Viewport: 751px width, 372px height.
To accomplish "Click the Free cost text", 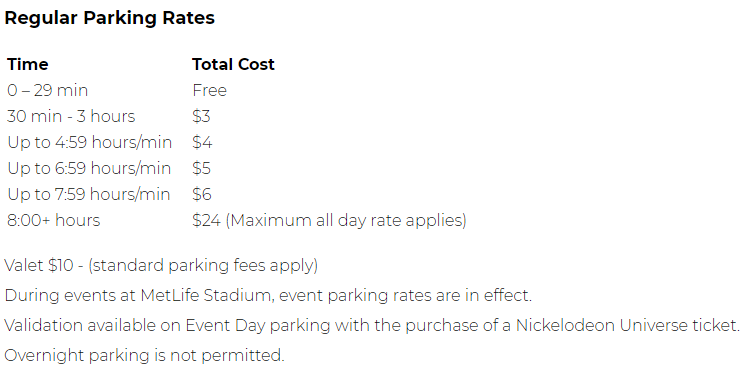I will pos(209,90).
